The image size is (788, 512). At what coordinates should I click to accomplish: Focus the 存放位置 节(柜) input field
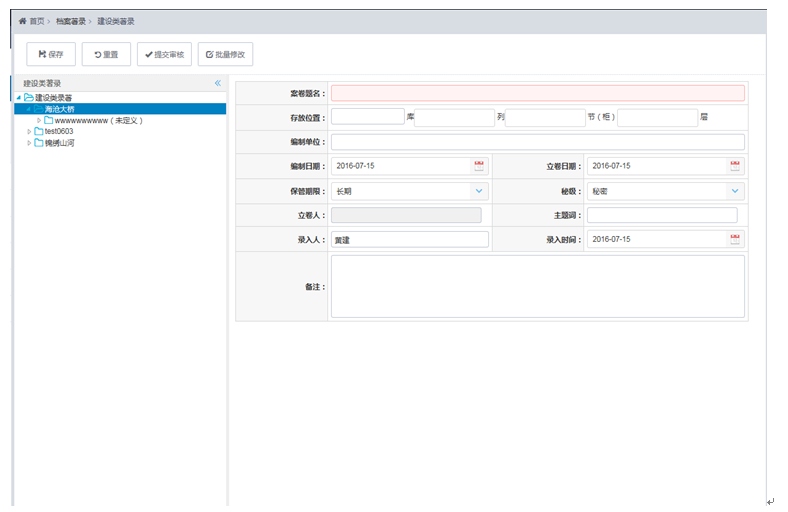(545, 118)
